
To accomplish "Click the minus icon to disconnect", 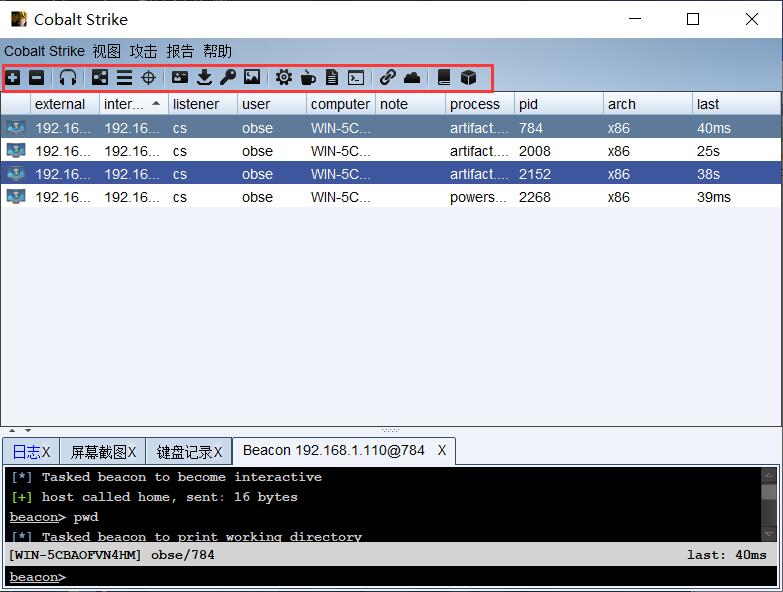I will (37, 77).
